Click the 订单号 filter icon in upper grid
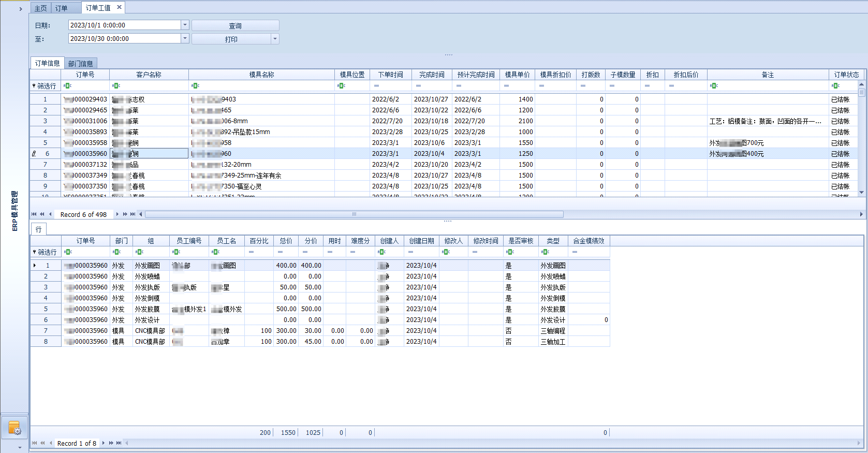This screenshot has width=868, height=453. point(67,86)
